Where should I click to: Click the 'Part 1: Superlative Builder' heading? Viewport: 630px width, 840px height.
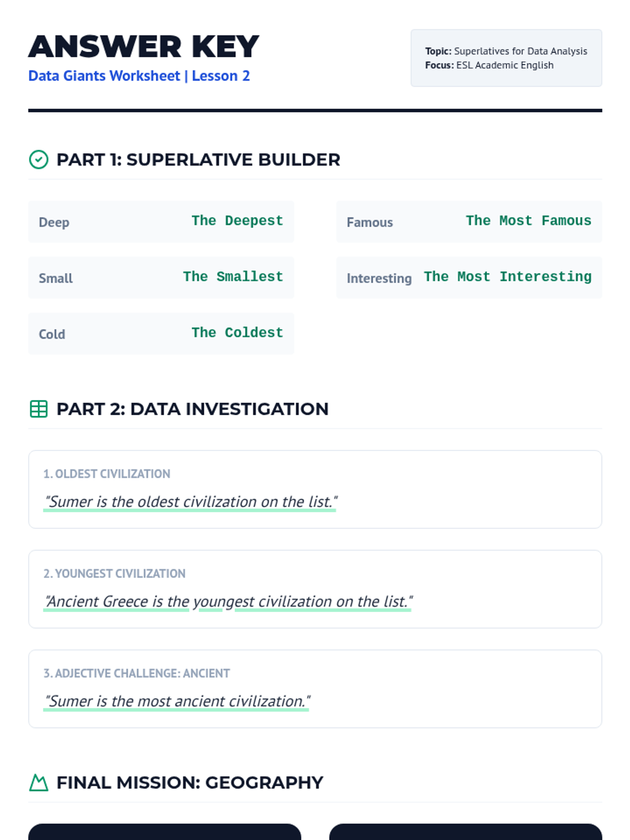pos(198,160)
